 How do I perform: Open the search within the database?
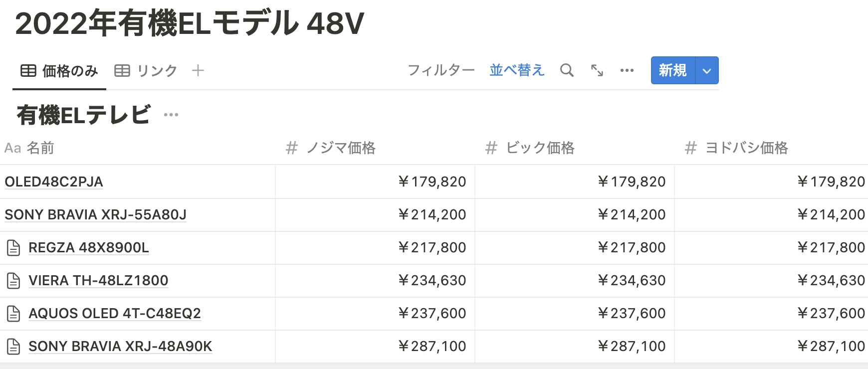point(566,70)
